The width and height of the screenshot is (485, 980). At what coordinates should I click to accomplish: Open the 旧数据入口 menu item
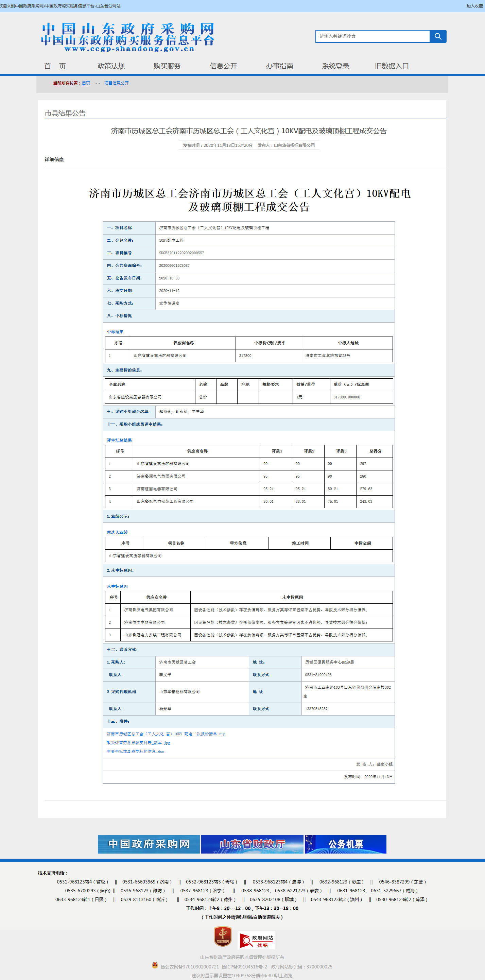(x=392, y=66)
